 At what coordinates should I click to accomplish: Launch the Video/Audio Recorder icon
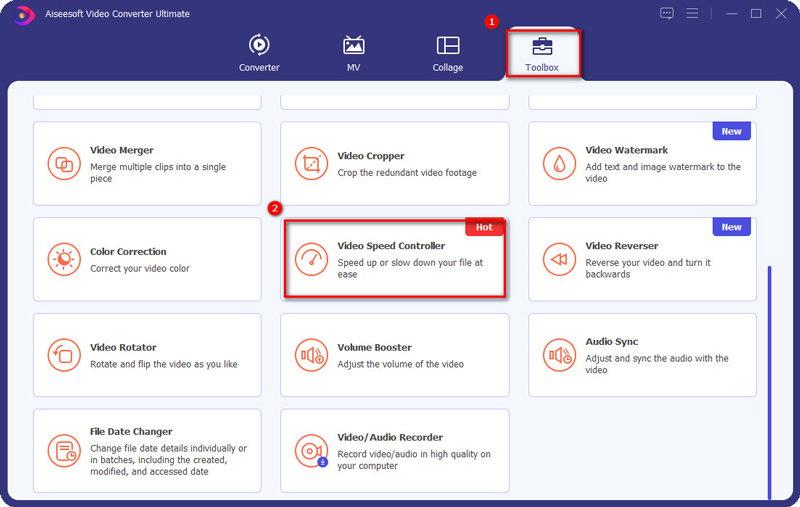click(311, 450)
